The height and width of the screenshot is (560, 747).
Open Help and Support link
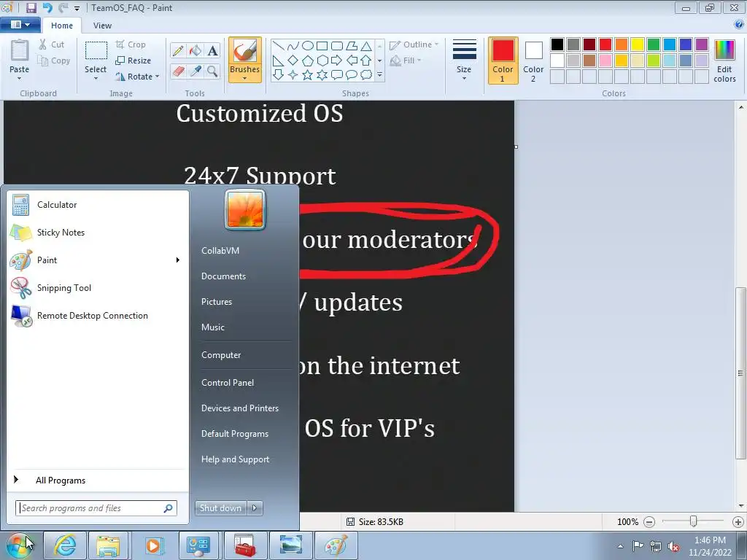tap(236, 459)
